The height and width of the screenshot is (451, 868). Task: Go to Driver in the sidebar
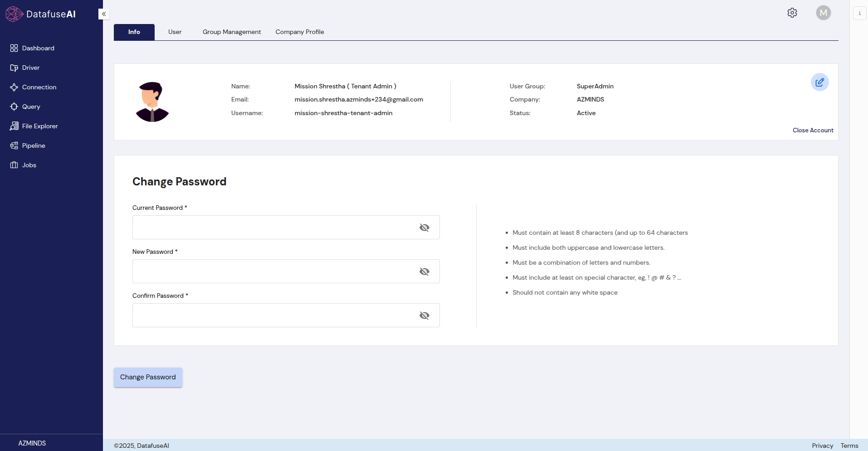30,68
